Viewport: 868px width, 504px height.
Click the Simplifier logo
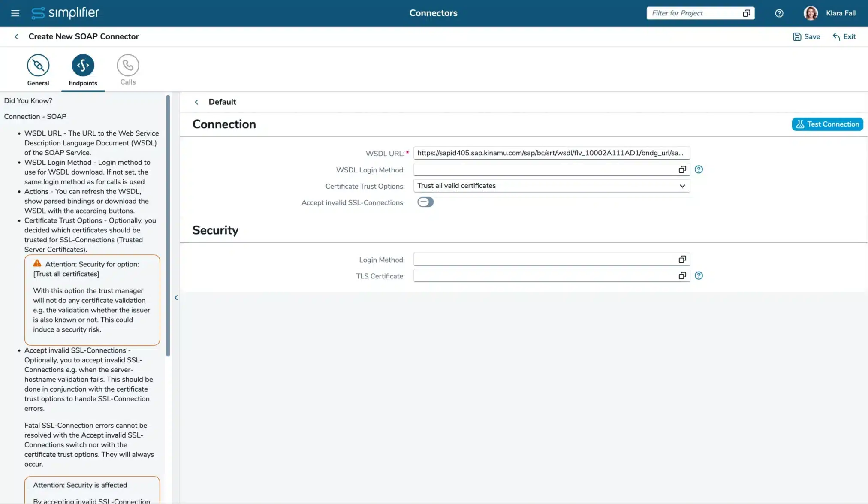[x=65, y=13]
